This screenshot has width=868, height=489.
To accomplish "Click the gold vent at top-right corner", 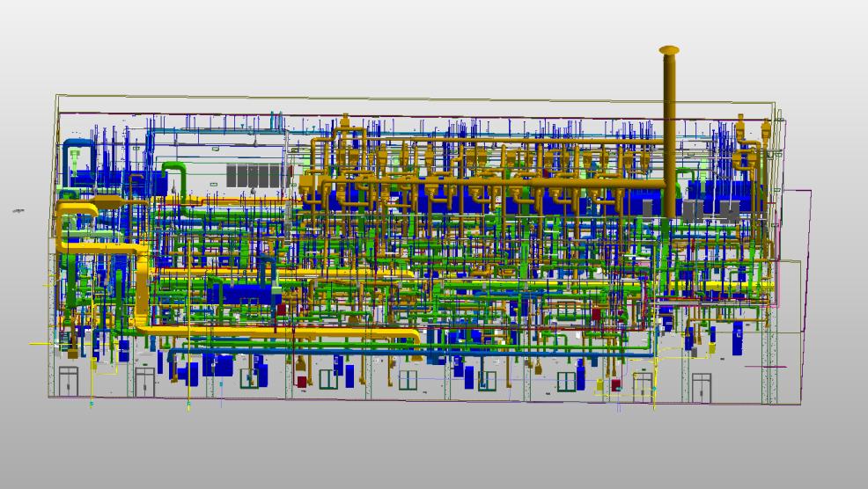I will 768,128.
